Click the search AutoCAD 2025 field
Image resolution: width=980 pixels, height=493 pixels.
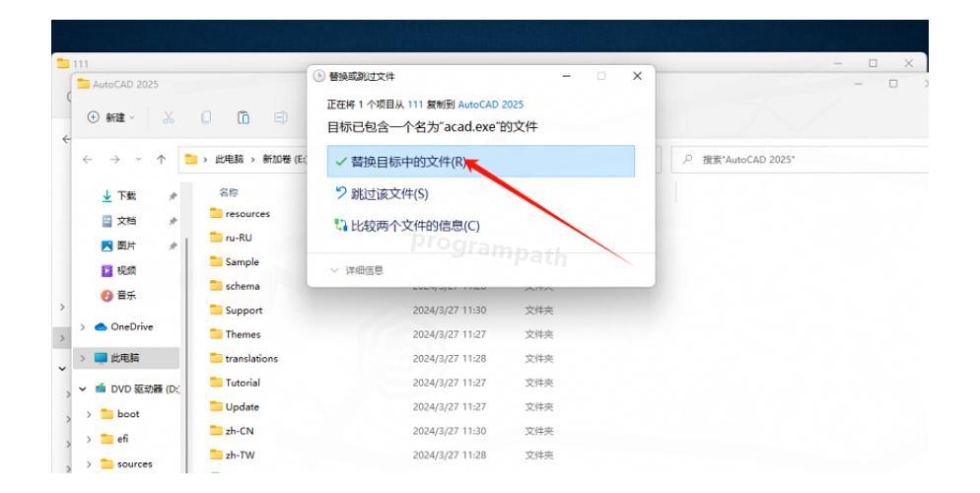797,160
